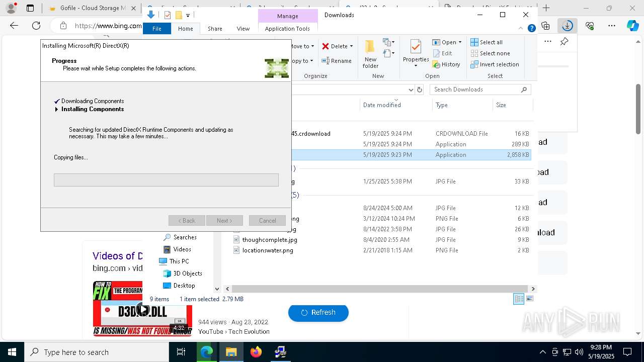The width and height of the screenshot is (644, 362).
Task: Expand the Delete options dropdown arrow
Action: click(351, 46)
